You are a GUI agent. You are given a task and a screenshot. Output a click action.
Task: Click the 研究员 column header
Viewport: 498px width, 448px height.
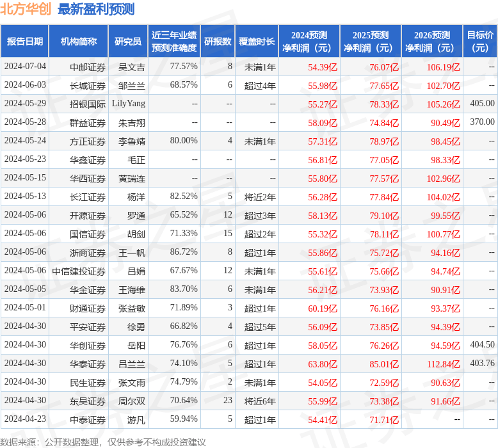pos(127,42)
